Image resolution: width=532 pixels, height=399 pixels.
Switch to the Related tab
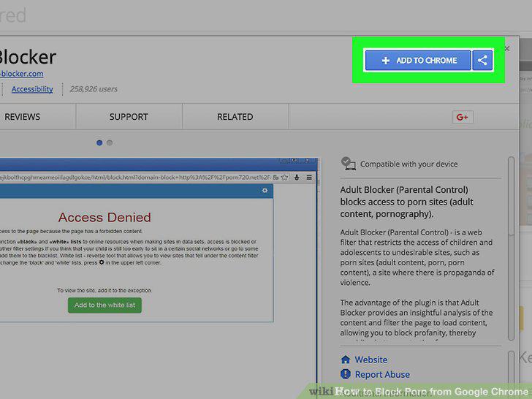[235, 117]
